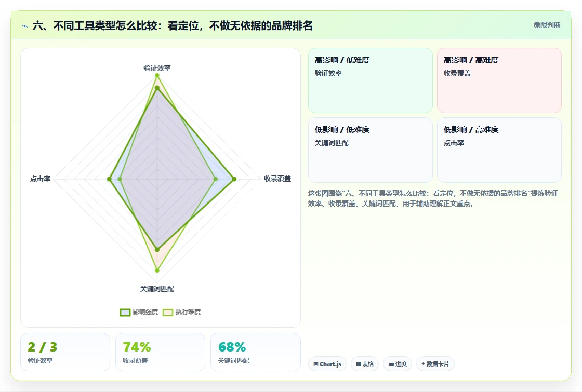Click the 影响强度 legend color box
The height and width of the screenshot is (392, 582).
click(x=125, y=312)
